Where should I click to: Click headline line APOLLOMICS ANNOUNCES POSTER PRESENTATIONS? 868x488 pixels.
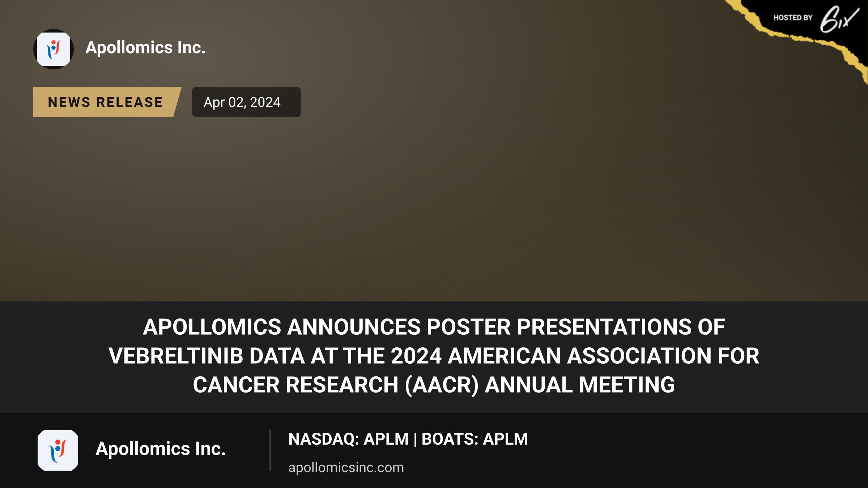434,327
